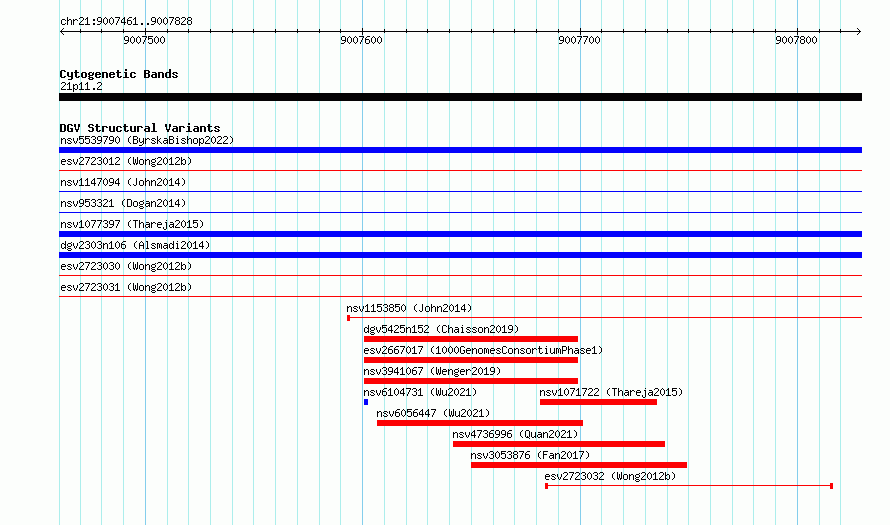Image resolution: width=890 pixels, height=525 pixels.
Task: Click esv2723032 (Wong2012b) label
Action: pos(610,476)
